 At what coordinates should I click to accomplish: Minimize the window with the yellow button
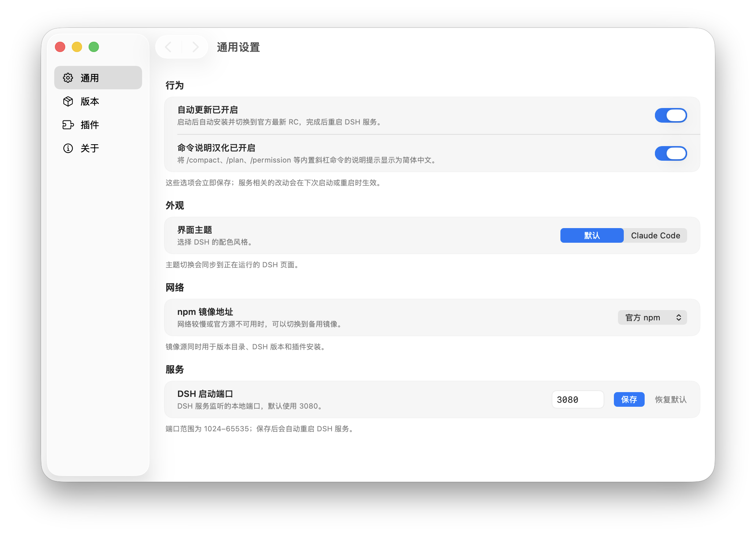pos(77,47)
